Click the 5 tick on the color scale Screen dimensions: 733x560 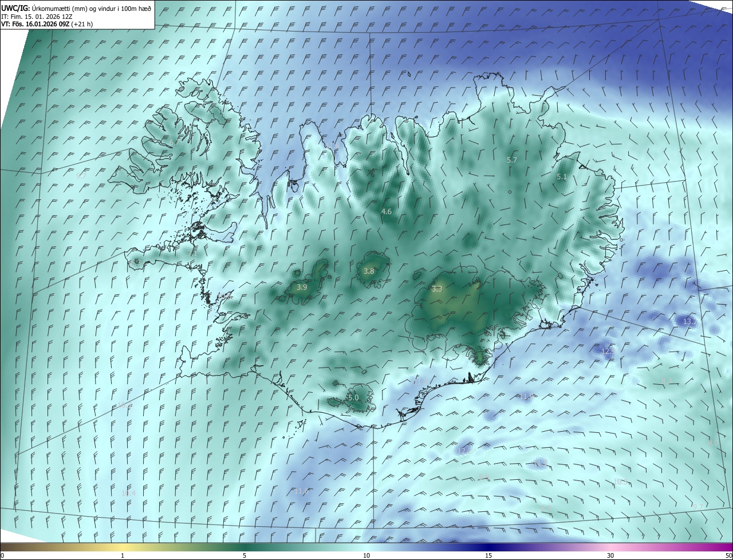pyautogui.click(x=245, y=555)
